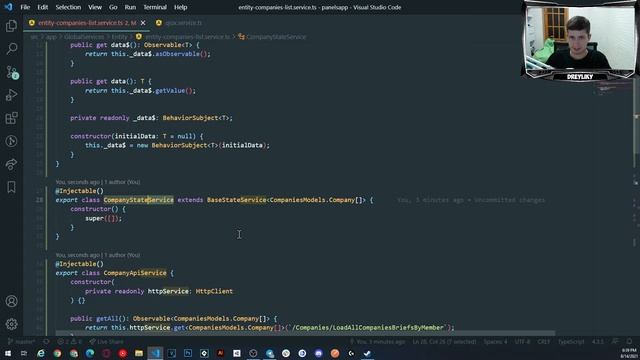Open the Run and Debug view

[11, 95]
